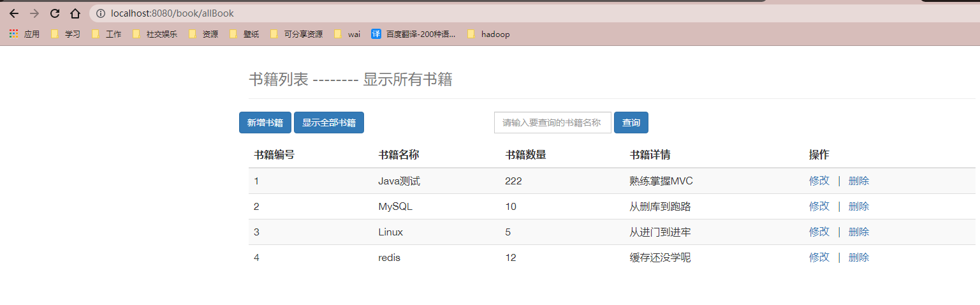Click the site info icon in address bar

click(100, 13)
